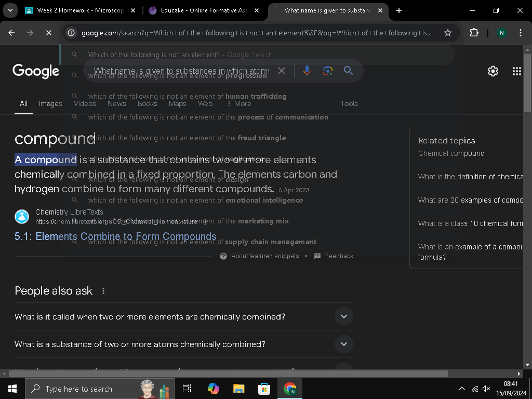Clear the Google search box text
This screenshot has height=399, width=532.
tap(282, 71)
